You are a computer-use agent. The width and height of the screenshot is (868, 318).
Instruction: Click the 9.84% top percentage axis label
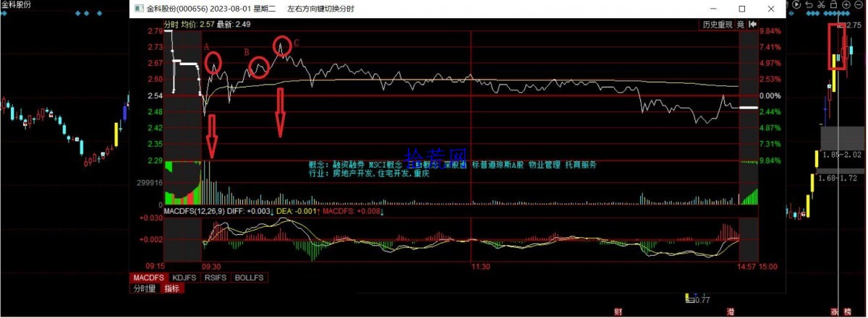pyautogui.click(x=770, y=32)
